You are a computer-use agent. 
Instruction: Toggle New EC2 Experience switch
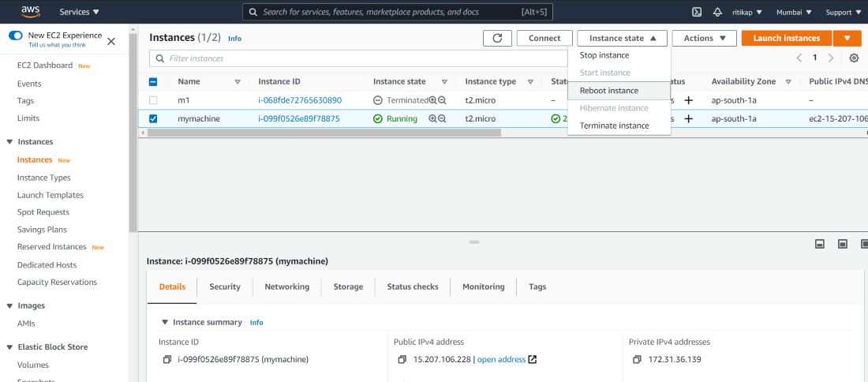pyautogui.click(x=16, y=36)
